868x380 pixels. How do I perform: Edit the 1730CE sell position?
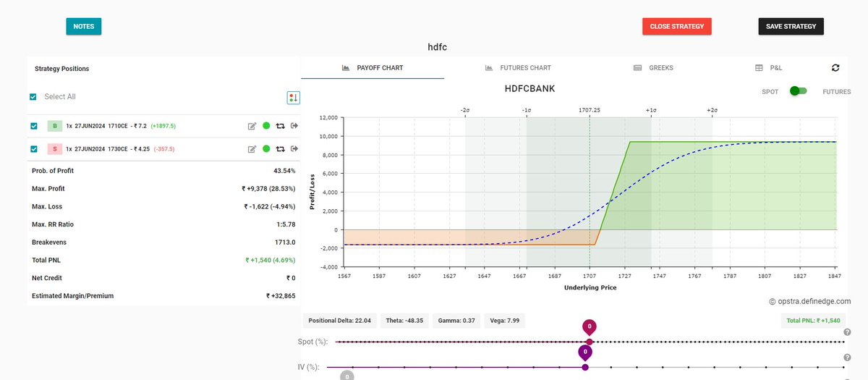coord(252,149)
